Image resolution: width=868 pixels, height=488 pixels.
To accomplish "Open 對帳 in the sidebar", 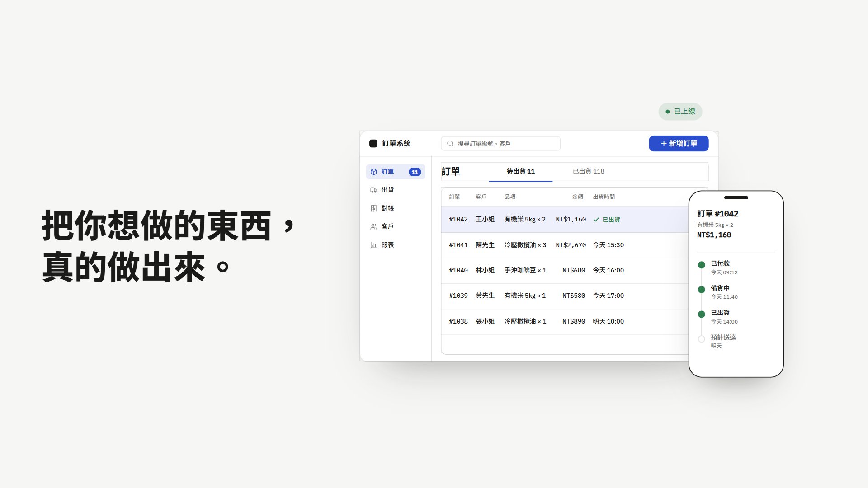I will click(x=395, y=208).
